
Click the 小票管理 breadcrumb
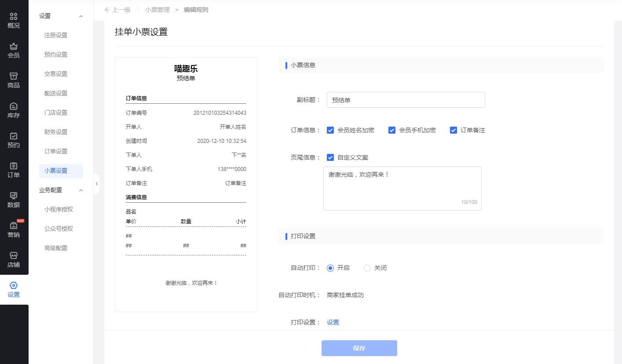157,10
